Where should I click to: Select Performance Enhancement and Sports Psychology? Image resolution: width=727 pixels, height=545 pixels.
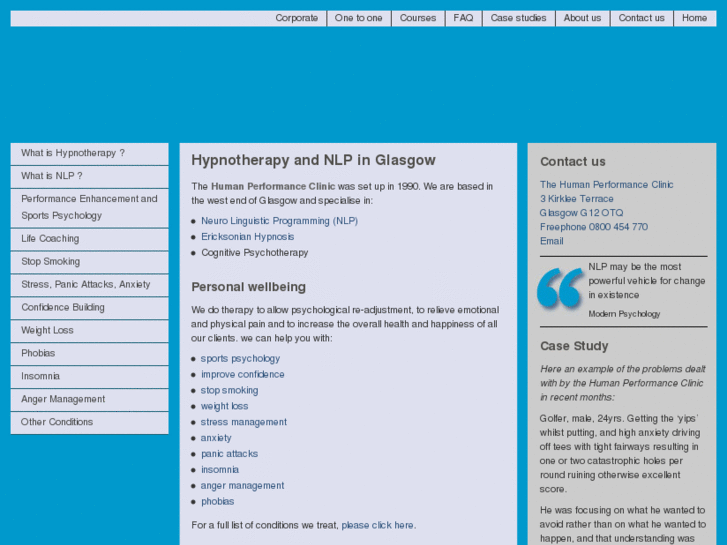point(89,207)
